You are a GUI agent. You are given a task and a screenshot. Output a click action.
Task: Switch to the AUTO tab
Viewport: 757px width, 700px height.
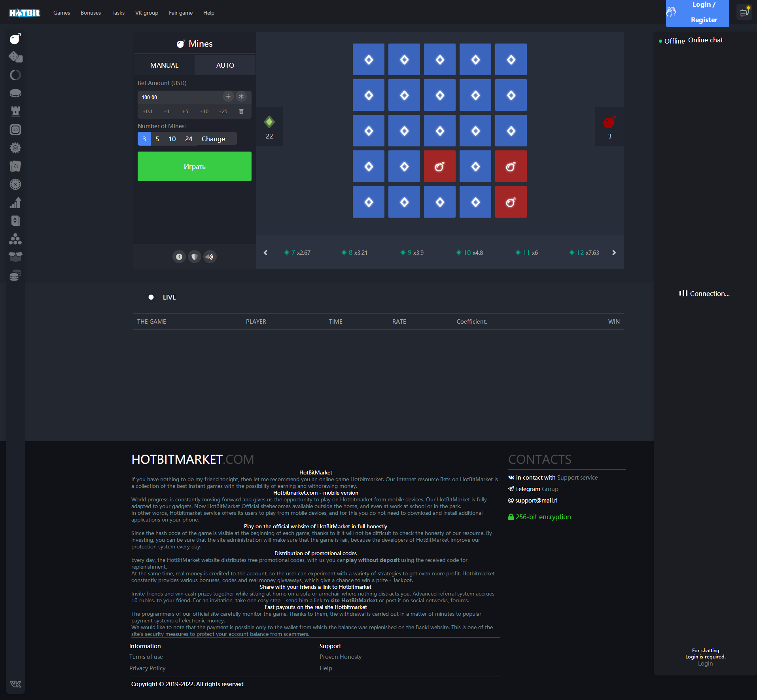[x=225, y=65]
